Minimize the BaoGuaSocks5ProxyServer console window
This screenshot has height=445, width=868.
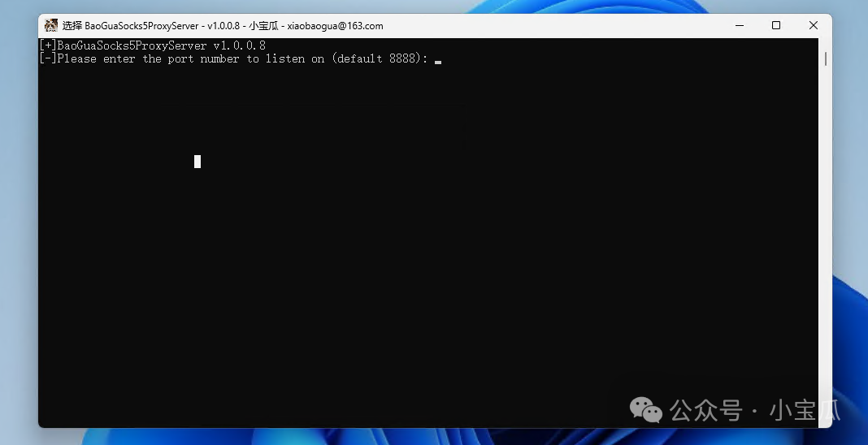[x=739, y=26]
